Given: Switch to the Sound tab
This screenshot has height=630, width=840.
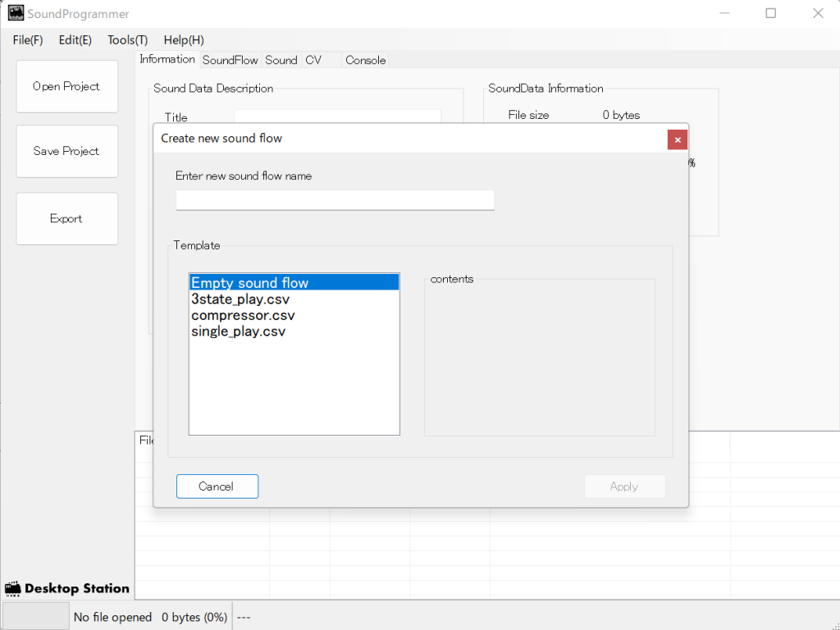Looking at the screenshot, I should tap(281, 60).
